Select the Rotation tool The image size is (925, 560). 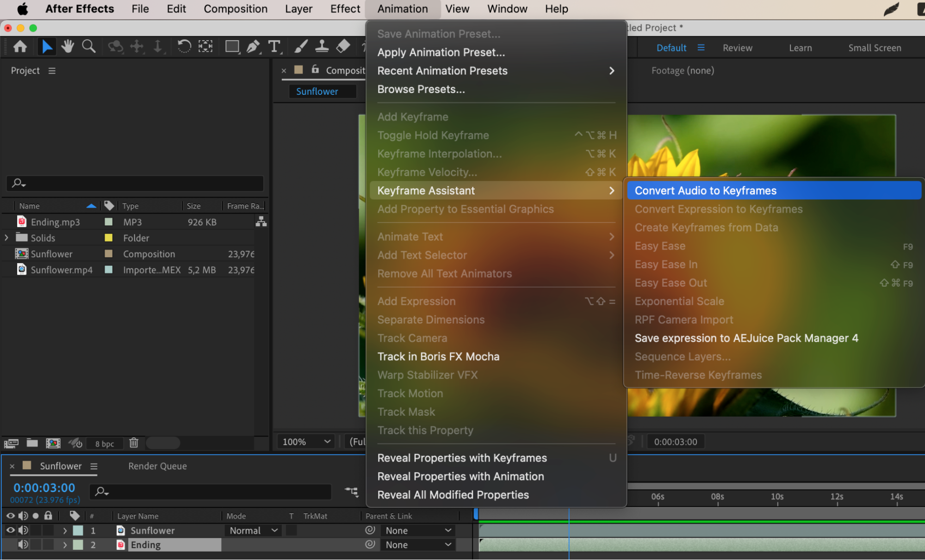coord(184,46)
